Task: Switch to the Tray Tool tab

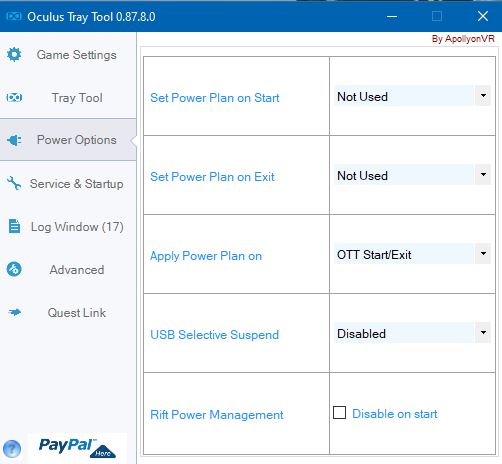Action: pos(68,98)
